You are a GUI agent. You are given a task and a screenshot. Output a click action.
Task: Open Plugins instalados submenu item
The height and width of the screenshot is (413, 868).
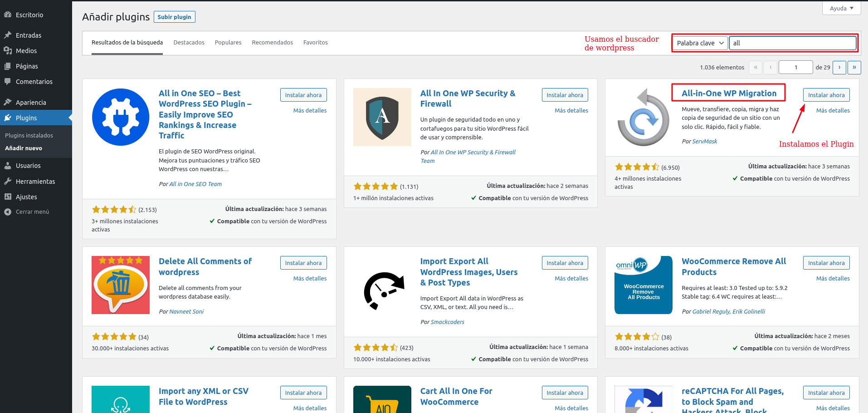point(29,135)
